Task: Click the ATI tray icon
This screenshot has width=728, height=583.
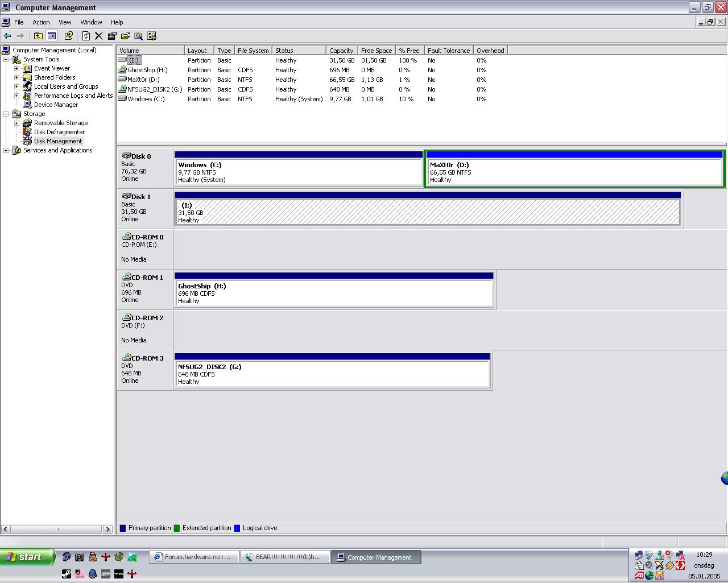Action: [x=639, y=576]
